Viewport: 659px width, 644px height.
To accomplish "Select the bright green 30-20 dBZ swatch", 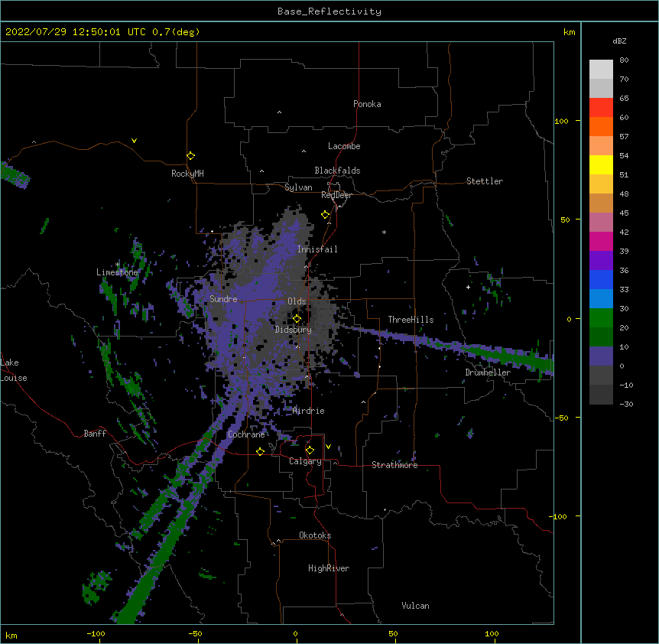I will tap(601, 318).
